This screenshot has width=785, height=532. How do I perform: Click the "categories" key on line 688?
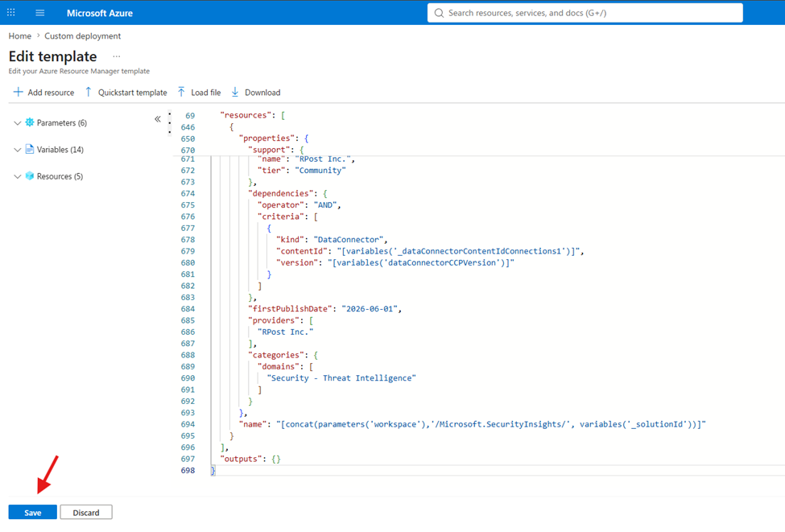point(276,355)
